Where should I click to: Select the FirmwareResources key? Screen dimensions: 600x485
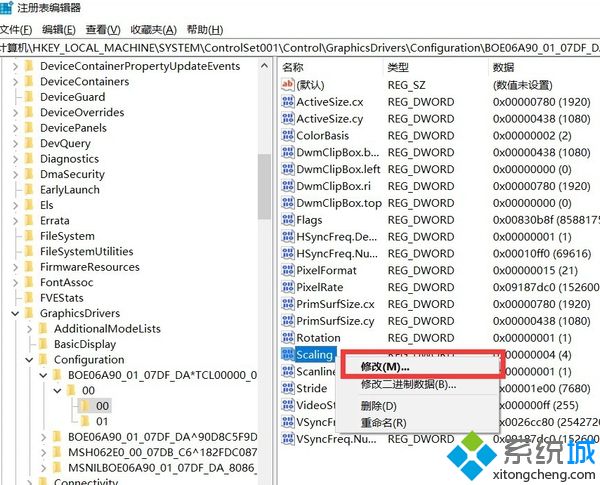[90, 267]
